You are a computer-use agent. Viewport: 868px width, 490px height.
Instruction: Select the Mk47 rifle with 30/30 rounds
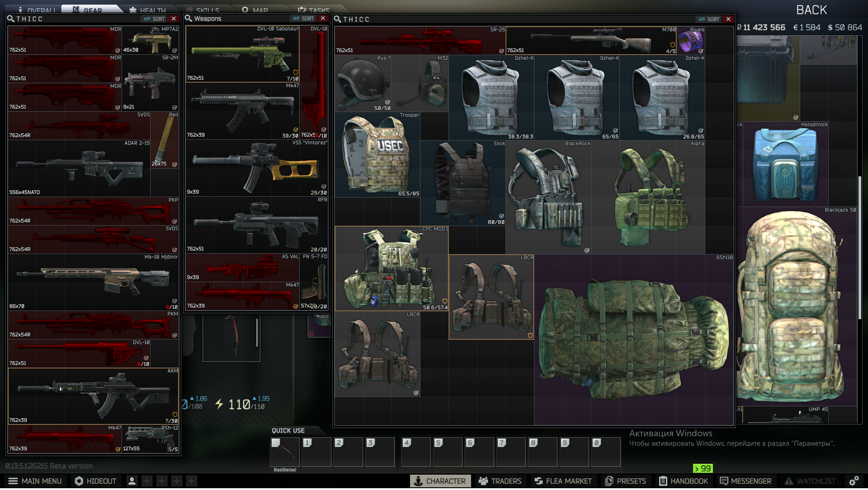243,111
